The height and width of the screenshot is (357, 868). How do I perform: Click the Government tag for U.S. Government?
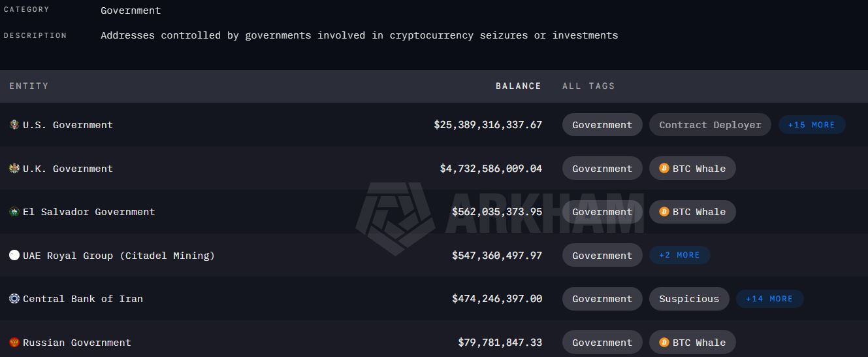[602, 125]
